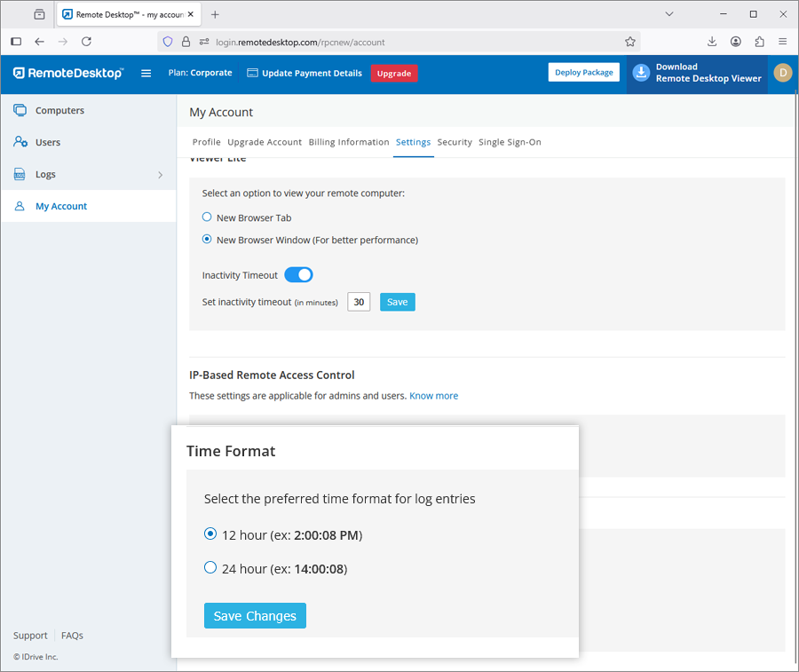The image size is (799, 672).
Task: Toggle the Inactivity Timeout switch
Action: pyautogui.click(x=298, y=275)
